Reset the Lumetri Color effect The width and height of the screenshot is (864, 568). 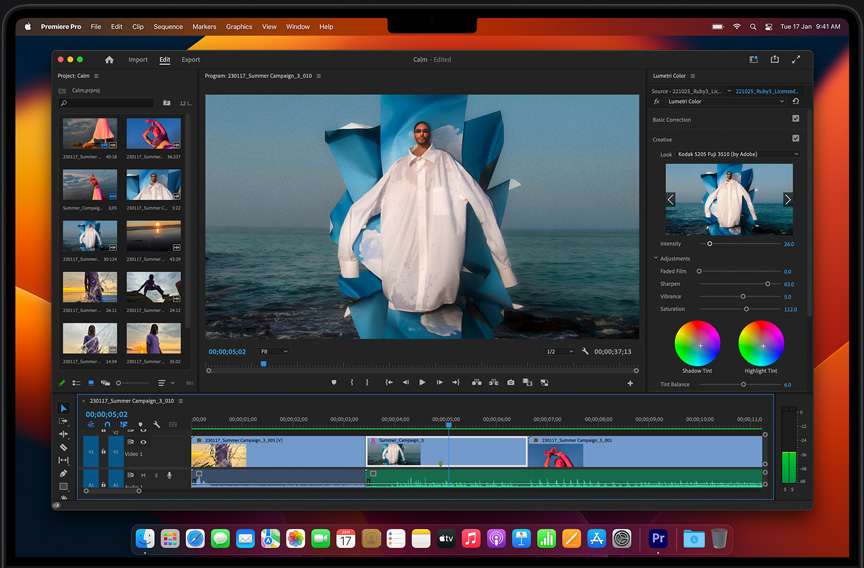tap(795, 101)
